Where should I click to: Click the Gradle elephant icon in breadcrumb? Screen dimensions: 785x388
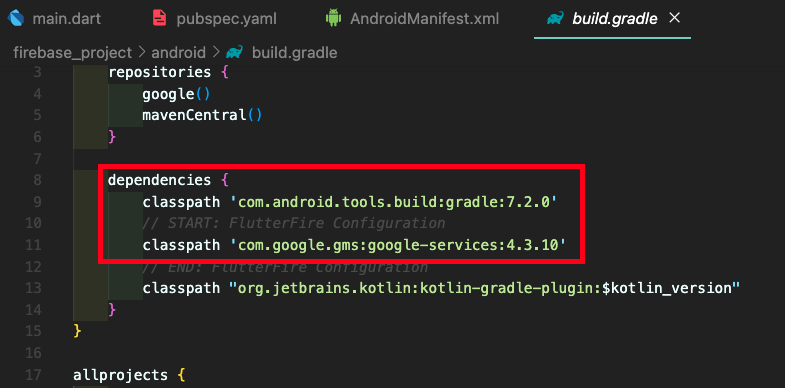point(235,52)
